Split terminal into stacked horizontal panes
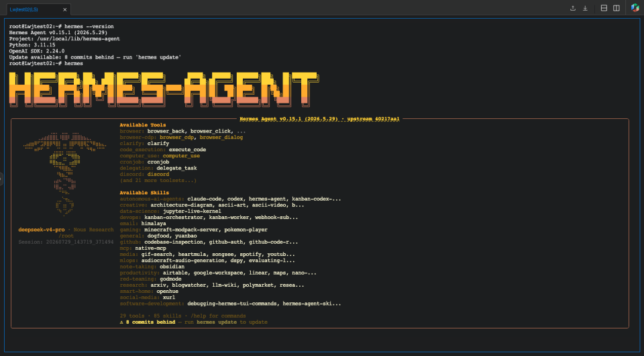 tap(604, 8)
